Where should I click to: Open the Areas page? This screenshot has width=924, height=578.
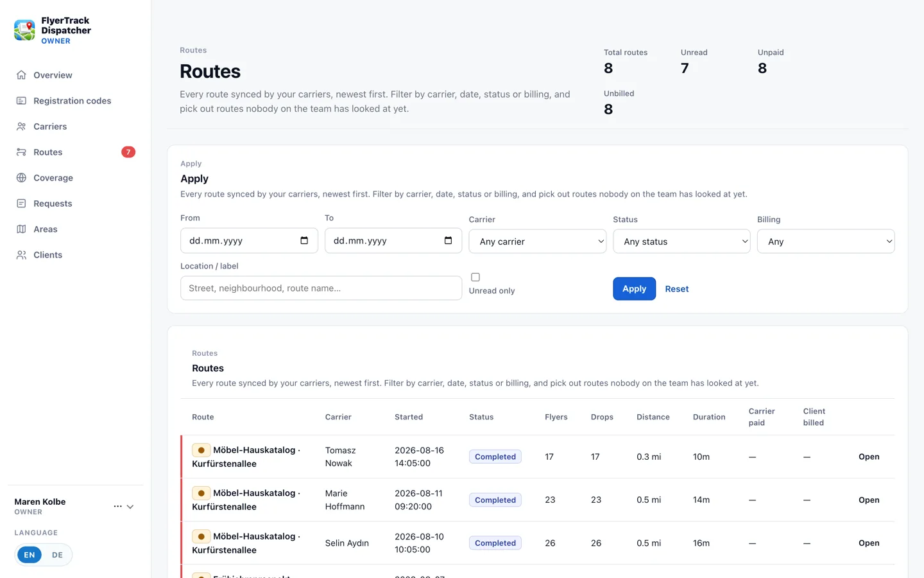click(76, 229)
